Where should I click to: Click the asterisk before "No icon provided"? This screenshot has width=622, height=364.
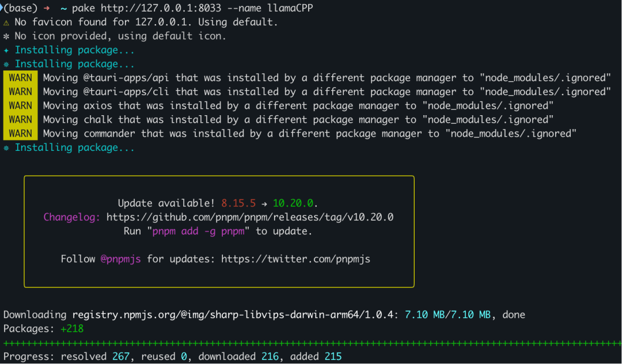[x=6, y=36]
